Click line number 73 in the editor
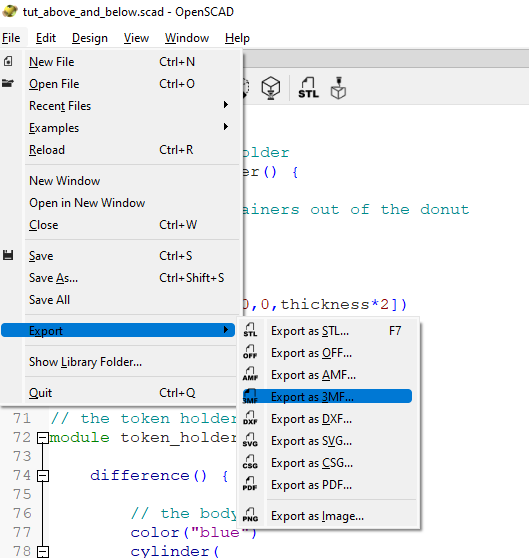 (x=22, y=457)
